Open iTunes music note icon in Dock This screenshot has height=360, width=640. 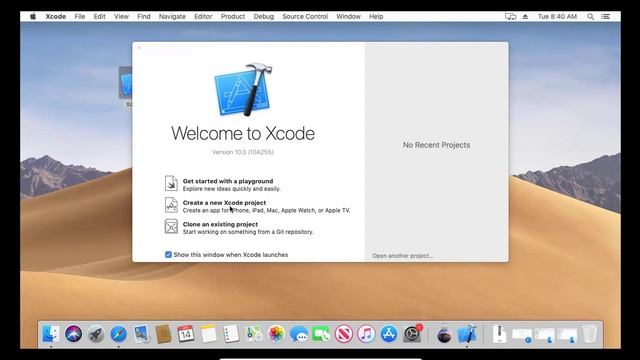tap(366, 334)
